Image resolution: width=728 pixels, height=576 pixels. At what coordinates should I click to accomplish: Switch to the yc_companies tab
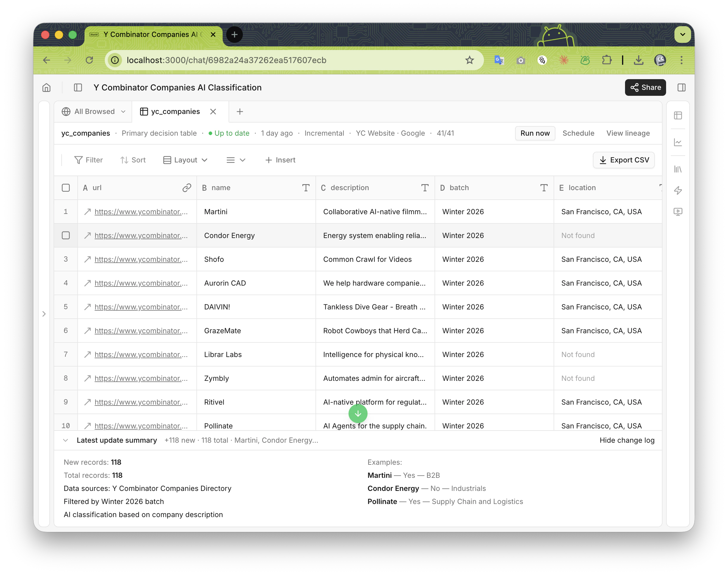[x=175, y=111]
